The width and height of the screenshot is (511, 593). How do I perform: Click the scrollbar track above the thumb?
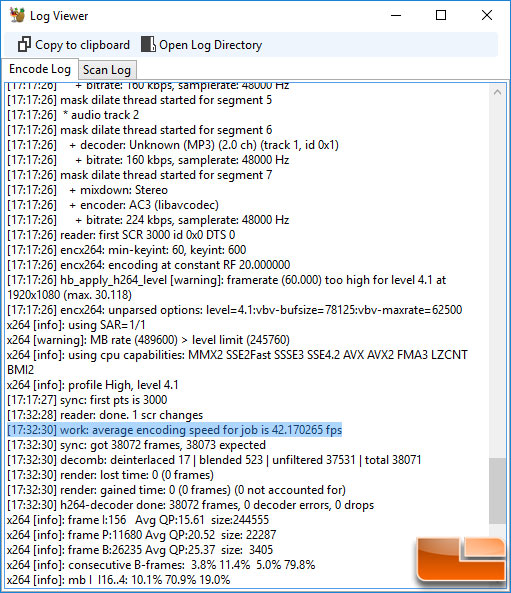tap(497, 278)
